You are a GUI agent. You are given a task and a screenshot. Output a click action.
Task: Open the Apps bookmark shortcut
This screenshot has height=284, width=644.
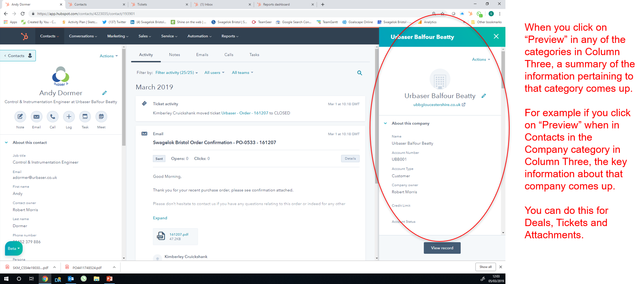10,22
